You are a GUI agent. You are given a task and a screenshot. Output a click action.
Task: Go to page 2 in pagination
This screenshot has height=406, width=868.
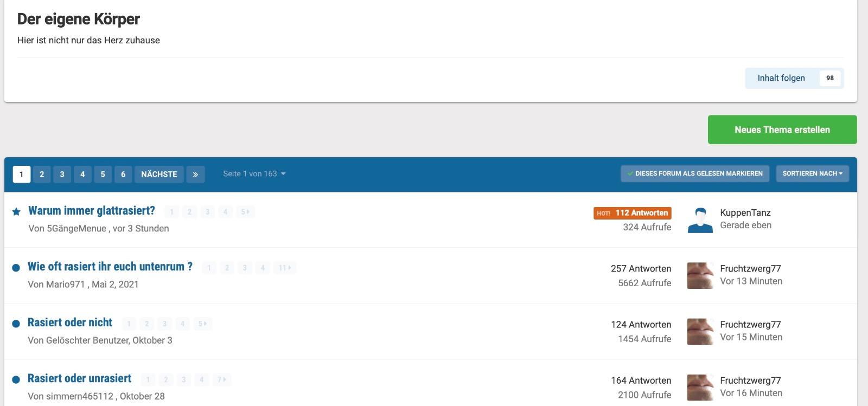click(42, 174)
